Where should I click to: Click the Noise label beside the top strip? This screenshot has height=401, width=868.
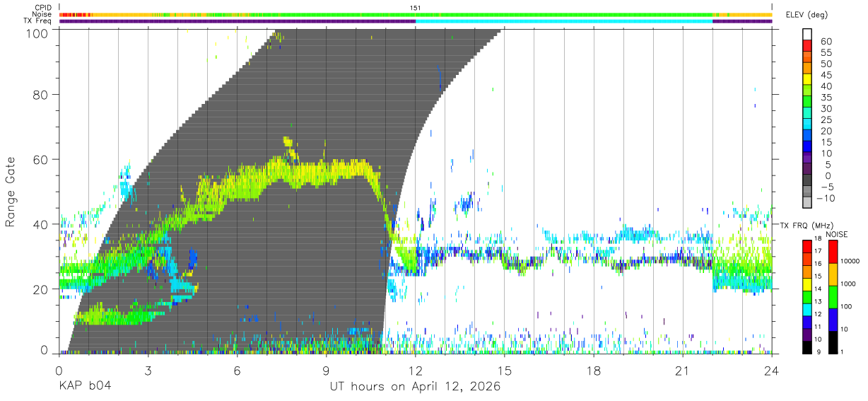click(42, 14)
